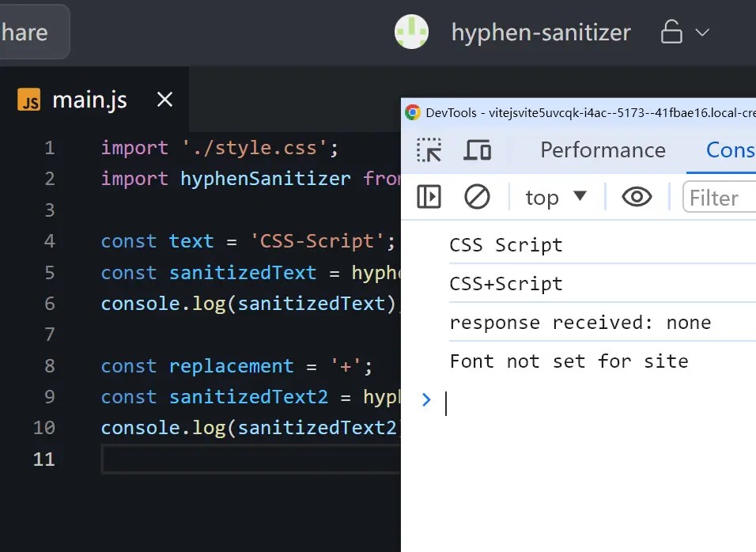Click the './style.css' import string
This screenshot has height=552, width=756.
255,148
